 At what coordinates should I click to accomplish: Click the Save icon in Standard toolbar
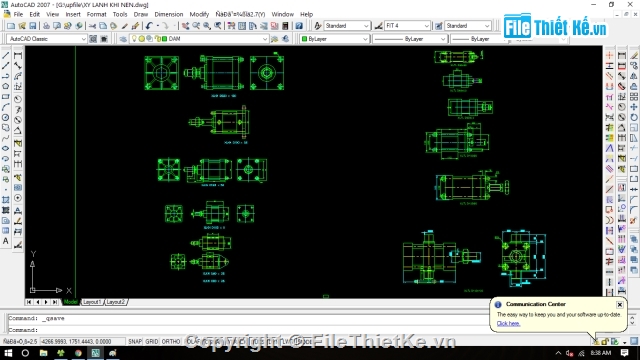(x=33, y=26)
